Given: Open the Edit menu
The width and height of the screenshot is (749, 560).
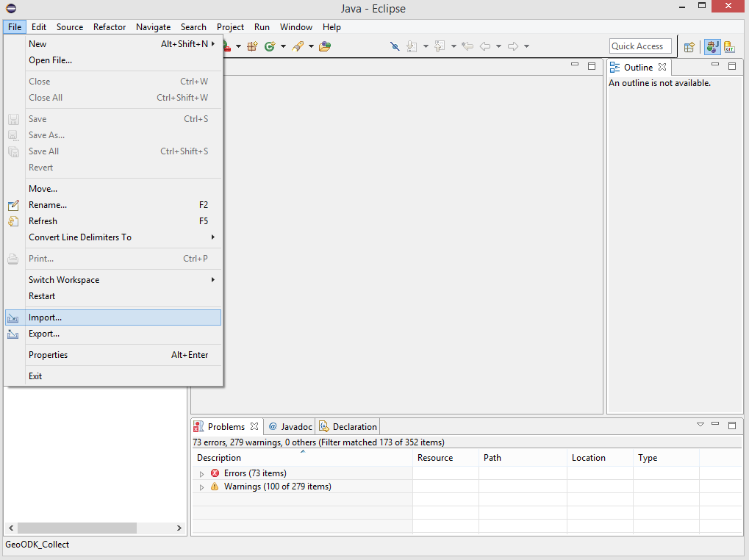Looking at the screenshot, I should [39, 27].
